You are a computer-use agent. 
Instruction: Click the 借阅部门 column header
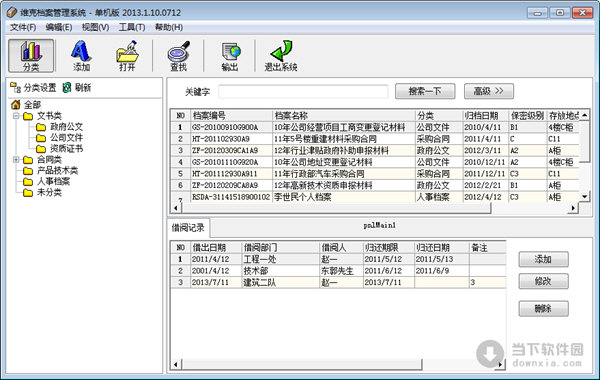280,248
